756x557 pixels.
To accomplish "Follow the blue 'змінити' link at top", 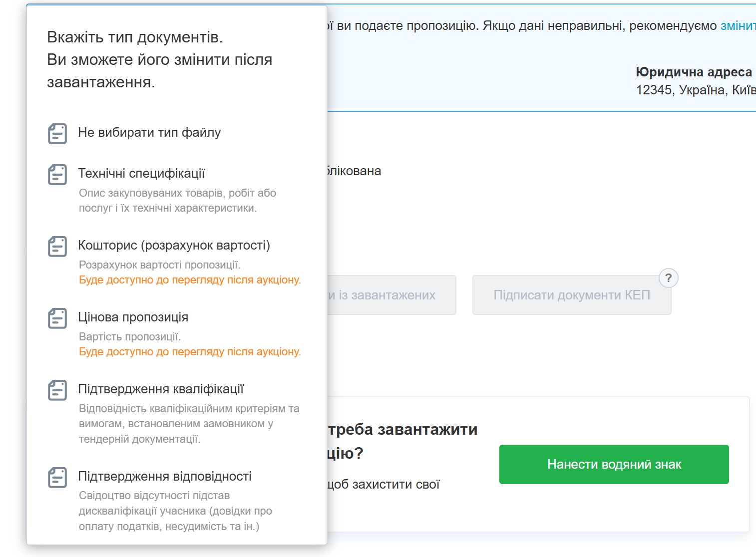I will point(738,26).
